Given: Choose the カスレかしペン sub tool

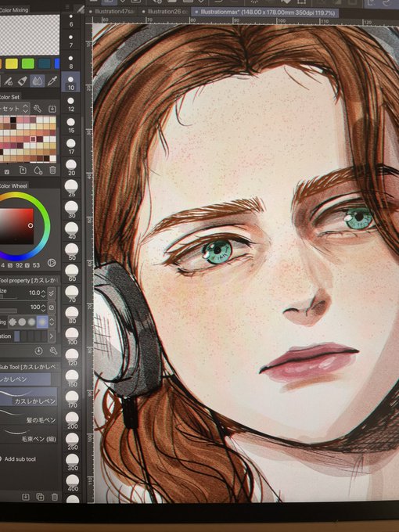Looking at the screenshot, I should pyautogui.click(x=28, y=397).
